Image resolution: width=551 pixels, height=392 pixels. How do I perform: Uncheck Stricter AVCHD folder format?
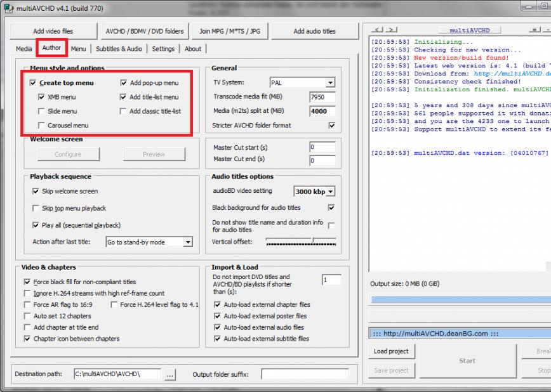(331, 126)
